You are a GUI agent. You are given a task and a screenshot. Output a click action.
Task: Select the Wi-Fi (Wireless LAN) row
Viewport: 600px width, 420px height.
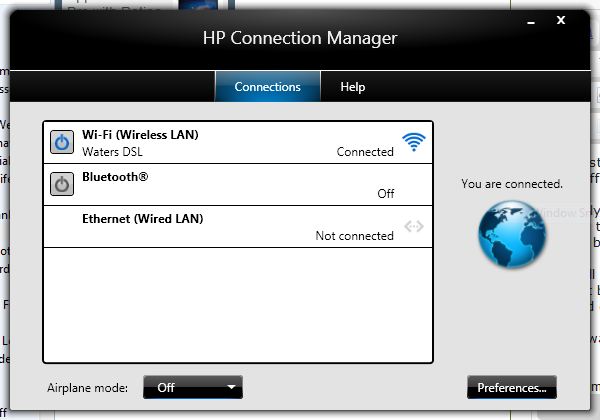(238, 134)
